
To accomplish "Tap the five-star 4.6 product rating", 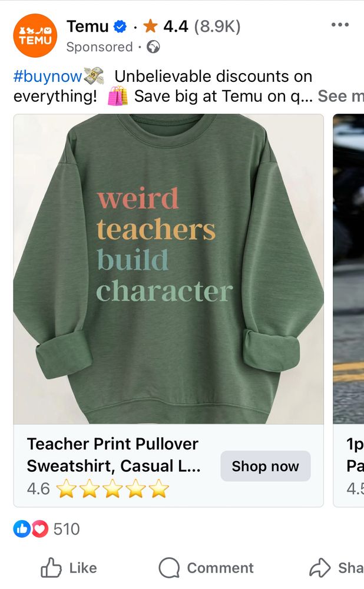I will pyautogui.click(x=98, y=488).
